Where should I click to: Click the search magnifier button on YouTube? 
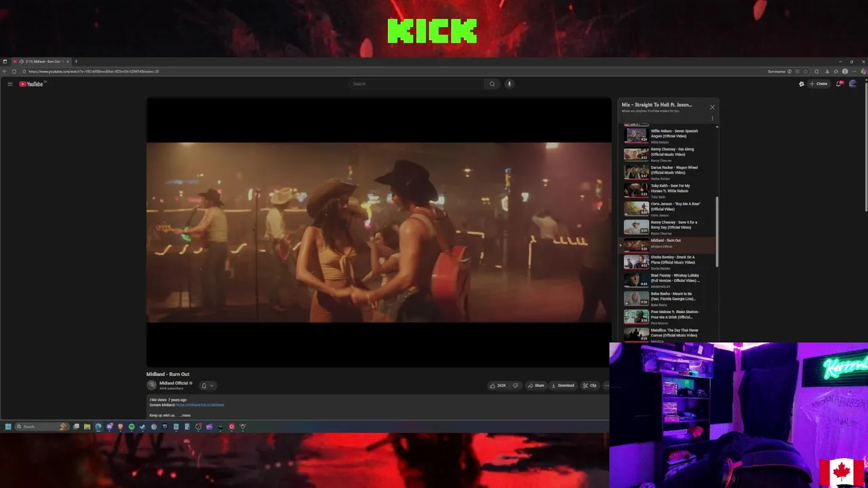(492, 84)
